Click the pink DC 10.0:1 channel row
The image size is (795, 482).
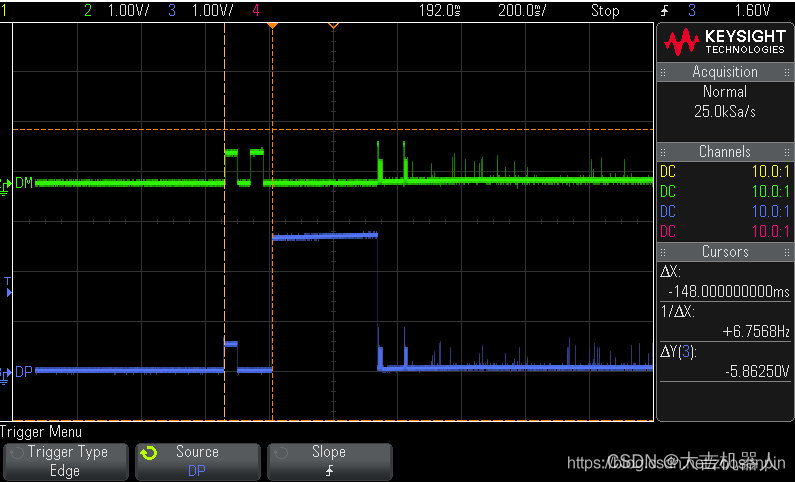coord(725,231)
